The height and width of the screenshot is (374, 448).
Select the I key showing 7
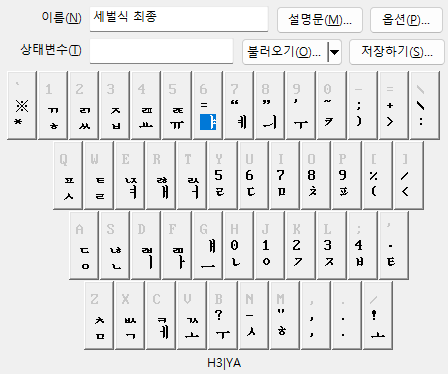click(x=285, y=175)
